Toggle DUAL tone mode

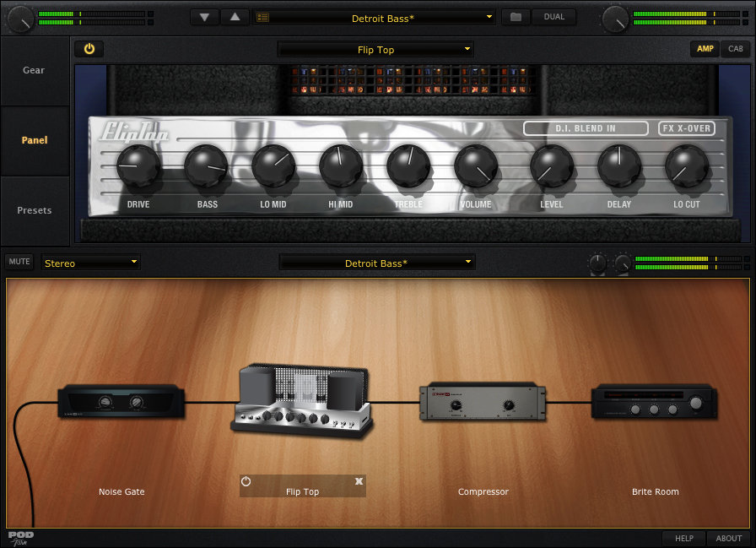point(554,17)
